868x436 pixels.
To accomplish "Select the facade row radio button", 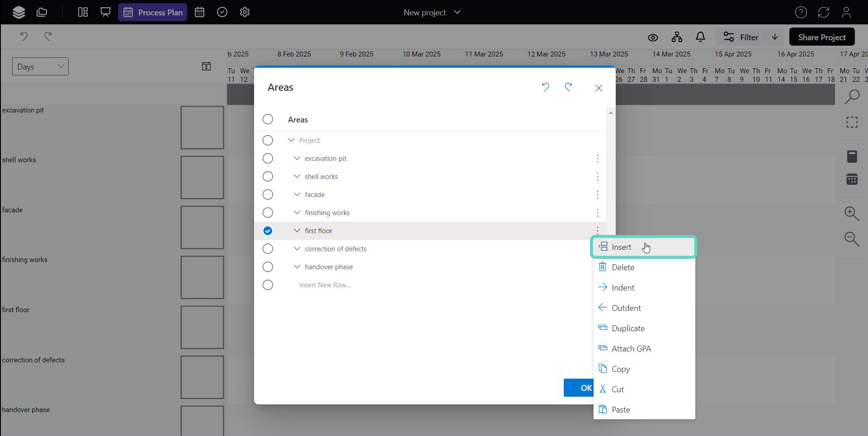I will (x=268, y=195).
